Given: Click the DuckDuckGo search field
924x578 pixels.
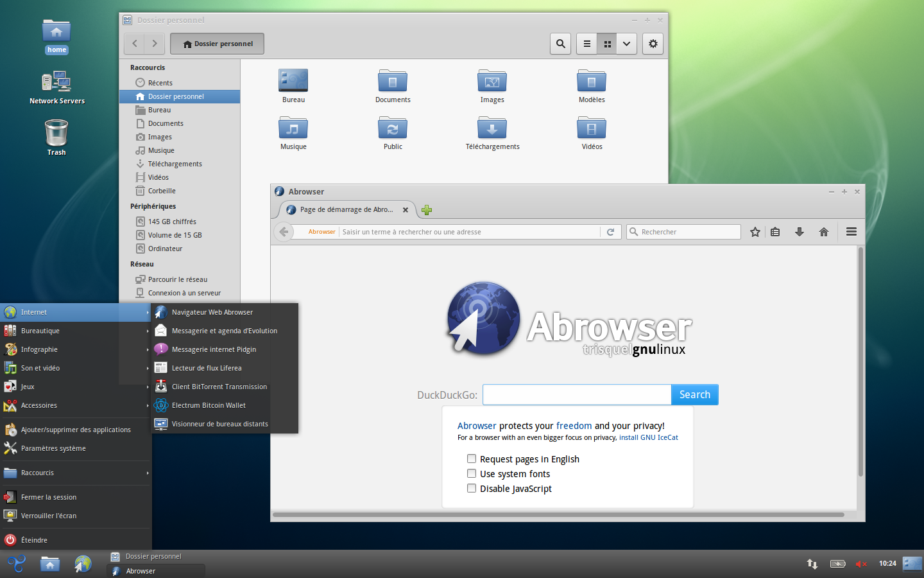Looking at the screenshot, I should coord(577,395).
